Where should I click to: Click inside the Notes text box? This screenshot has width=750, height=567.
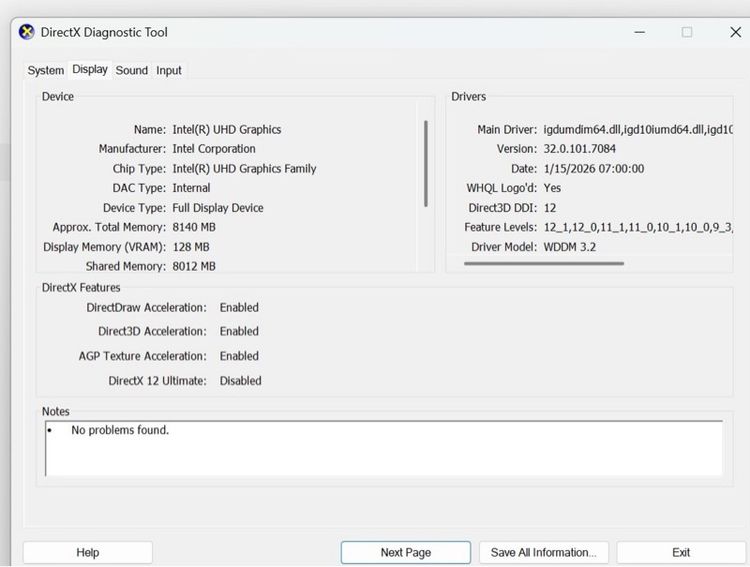tap(384, 448)
